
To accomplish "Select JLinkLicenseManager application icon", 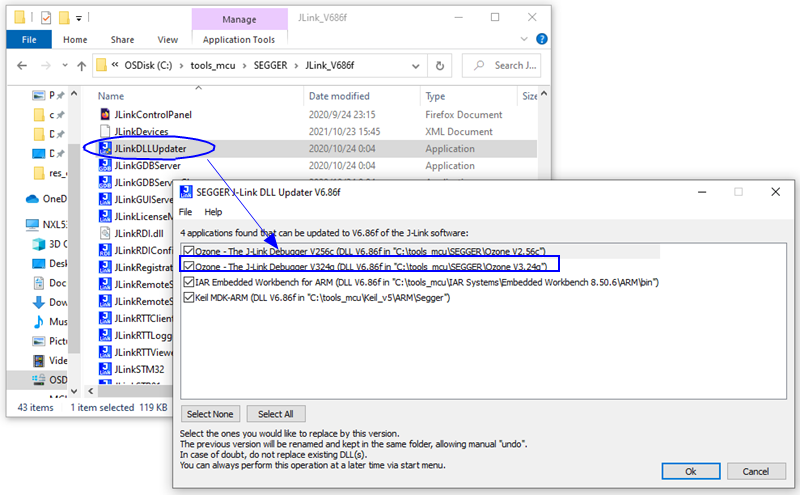I will [x=105, y=216].
